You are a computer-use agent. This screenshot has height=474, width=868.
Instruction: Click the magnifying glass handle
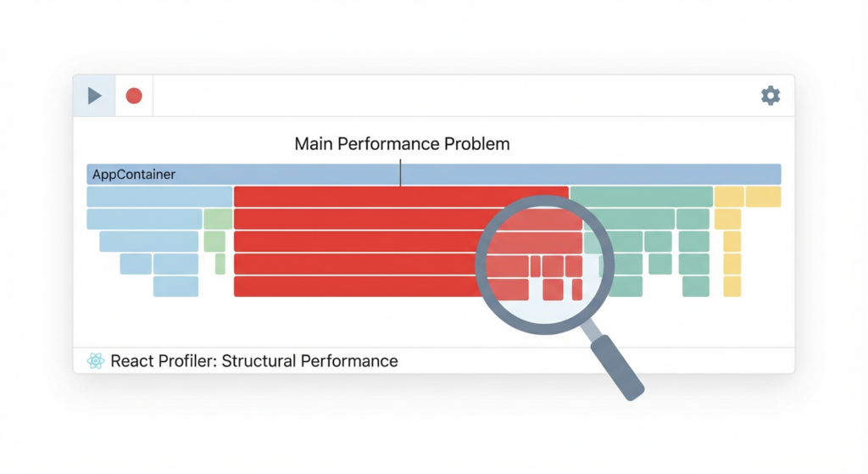(615, 366)
